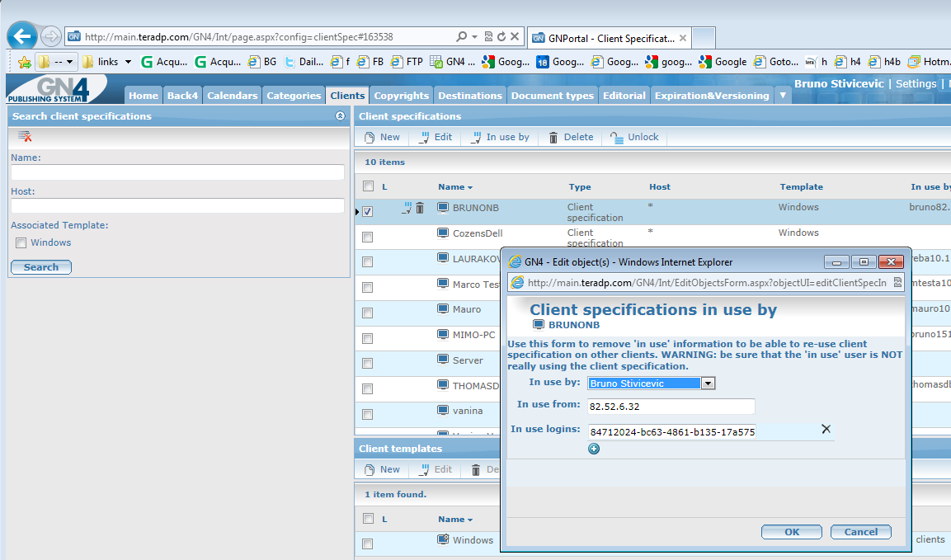Click the computer icon beside CozensDell

coord(444,233)
